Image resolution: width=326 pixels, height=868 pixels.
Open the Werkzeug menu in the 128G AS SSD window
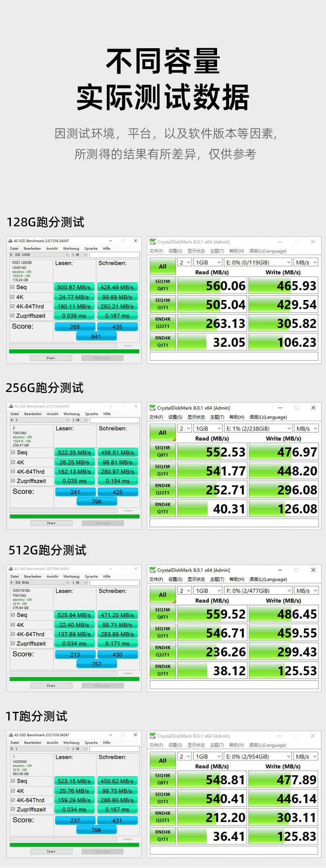(71, 249)
